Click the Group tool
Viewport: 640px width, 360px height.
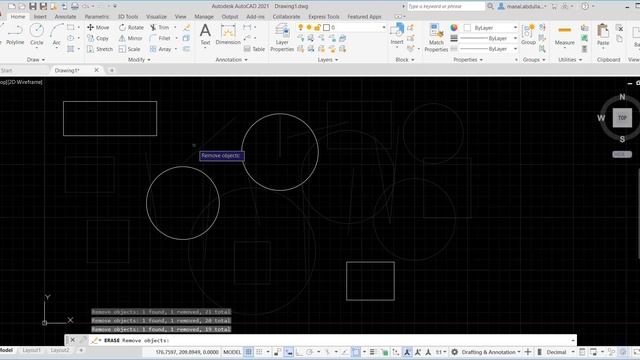528,34
